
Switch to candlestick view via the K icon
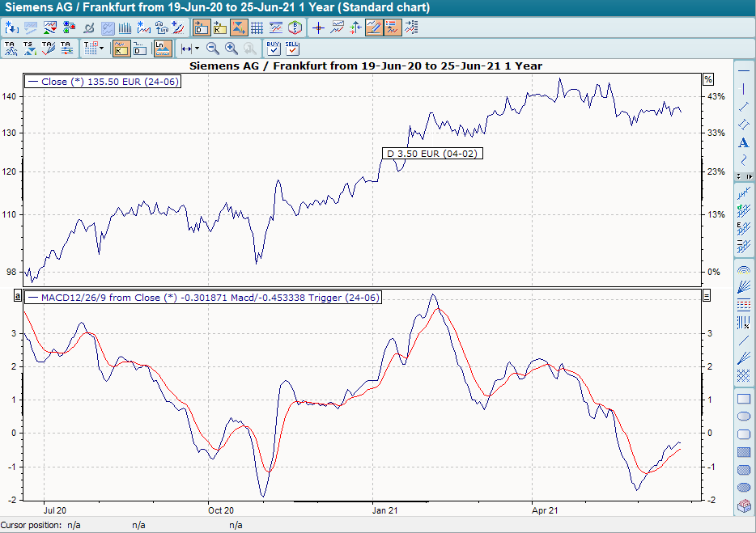pos(120,49)
